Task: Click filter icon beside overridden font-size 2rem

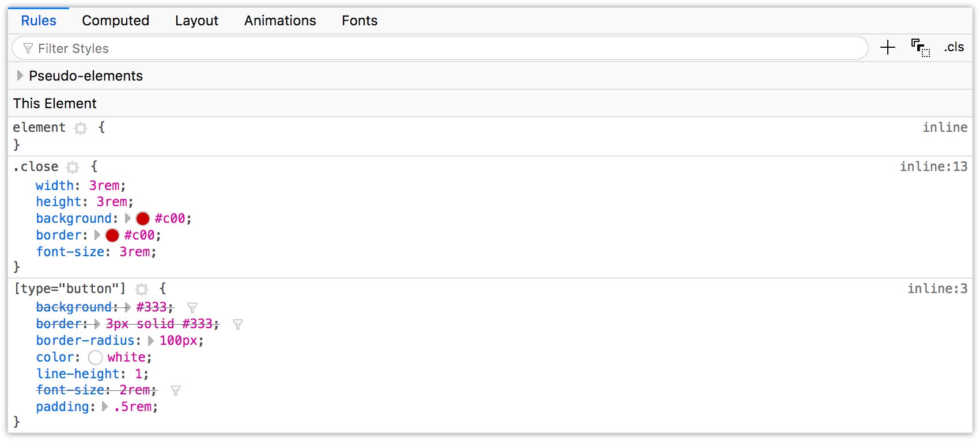Action: [x=176, y=391]
